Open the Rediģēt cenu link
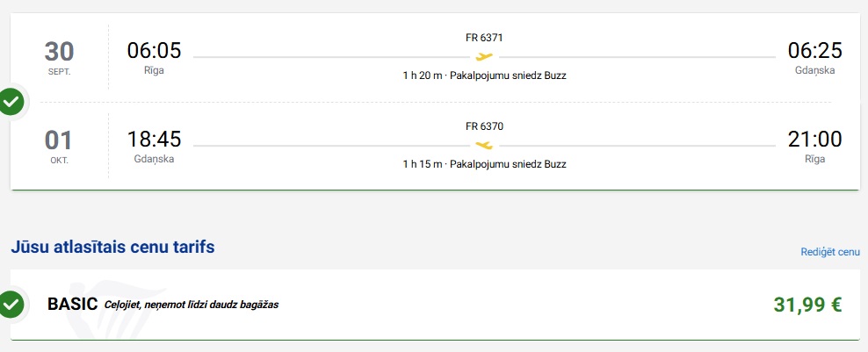The width and height of the screenshot is (868, 352). pyautogui.click(x=830, y=252)
